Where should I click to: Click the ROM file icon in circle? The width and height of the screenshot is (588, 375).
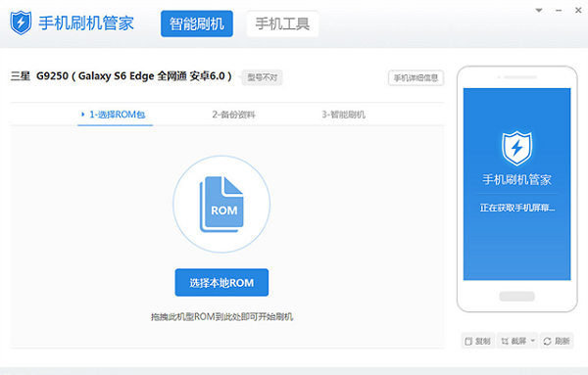(x=221, y=205)
